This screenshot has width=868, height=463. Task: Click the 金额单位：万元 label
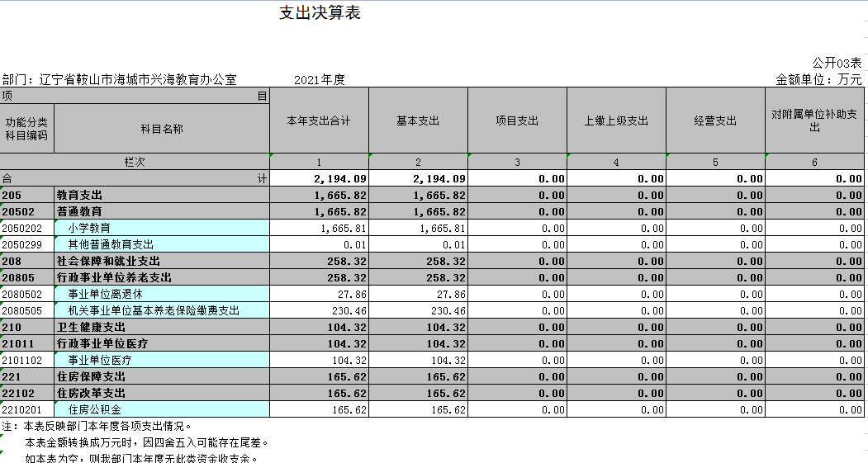(x=818, y=80)
